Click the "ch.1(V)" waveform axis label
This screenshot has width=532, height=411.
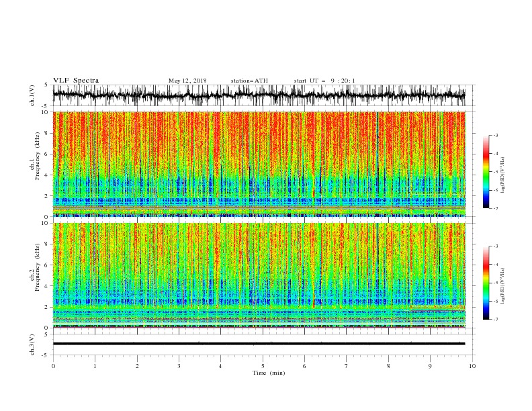[x=32, y=95]
